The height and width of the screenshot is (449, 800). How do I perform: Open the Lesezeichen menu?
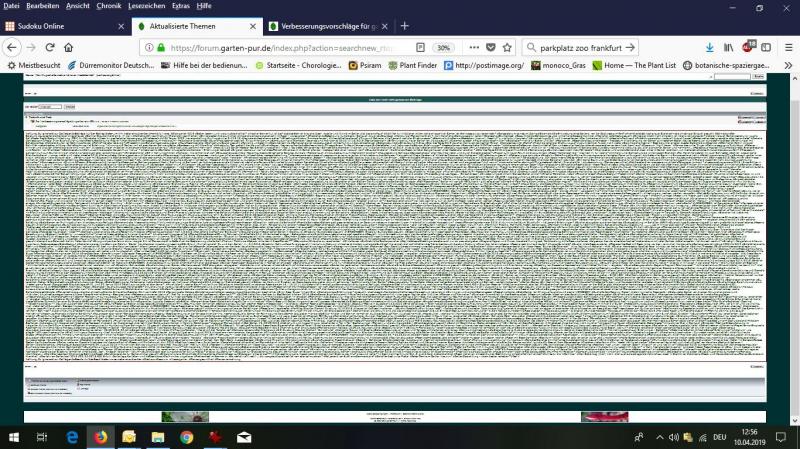[x=146, y=6]
